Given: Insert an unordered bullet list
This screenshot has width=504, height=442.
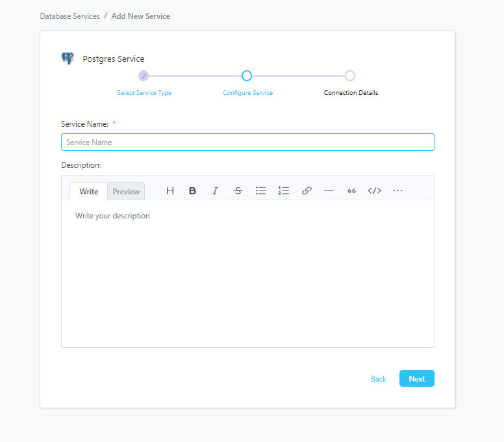Looking at the screenshot, I should click(260, 190).
